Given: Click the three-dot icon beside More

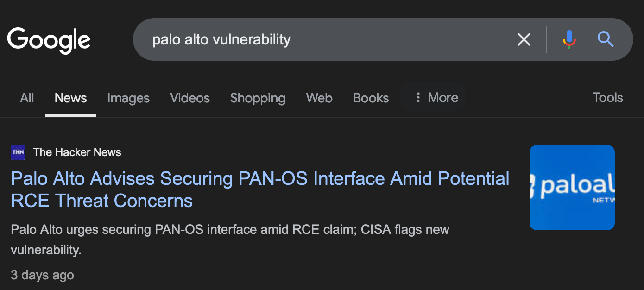Looking at the screenshot, I should (x=418, y=98).
